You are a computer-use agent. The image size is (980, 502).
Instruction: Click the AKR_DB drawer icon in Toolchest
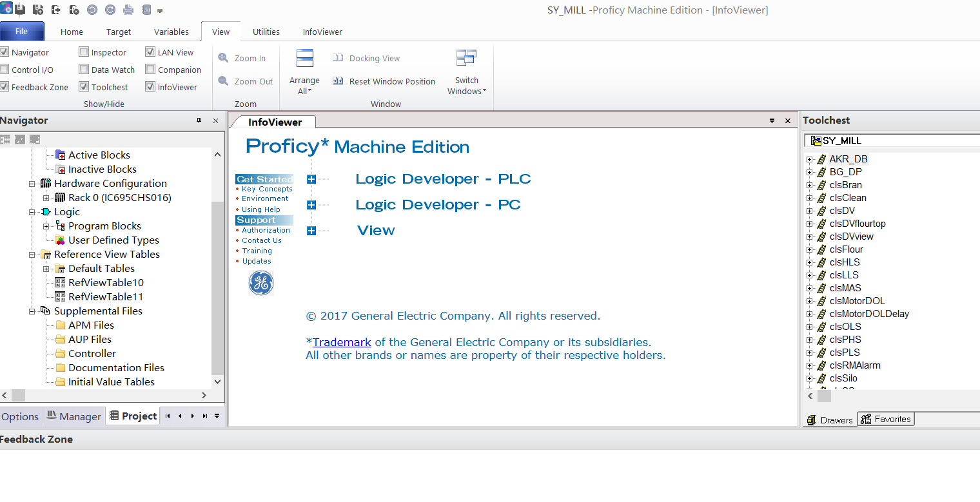click(821, 159)
